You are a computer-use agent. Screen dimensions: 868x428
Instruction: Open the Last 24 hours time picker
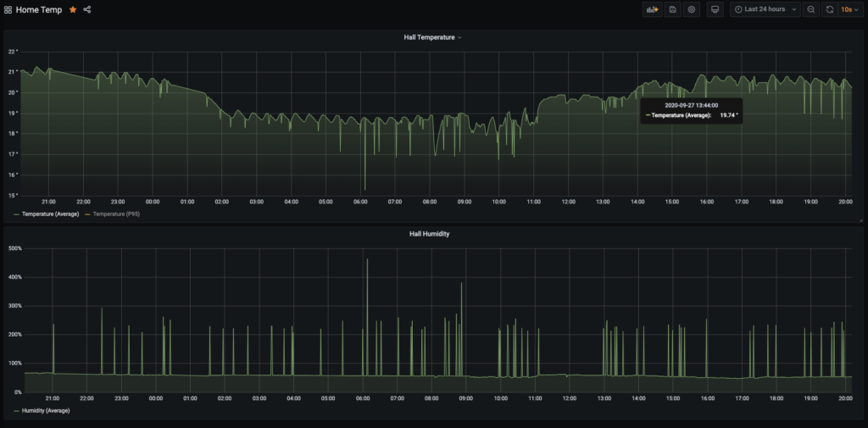(765, 9)
